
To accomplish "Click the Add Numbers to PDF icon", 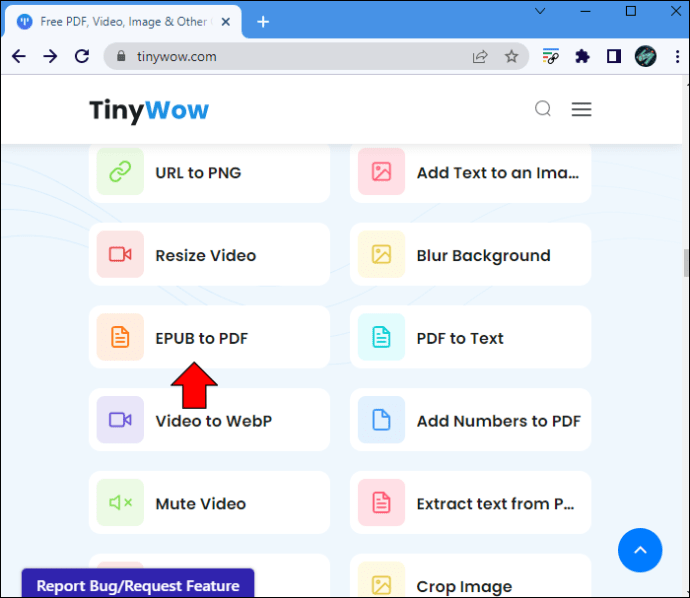I will pos(381,420).
